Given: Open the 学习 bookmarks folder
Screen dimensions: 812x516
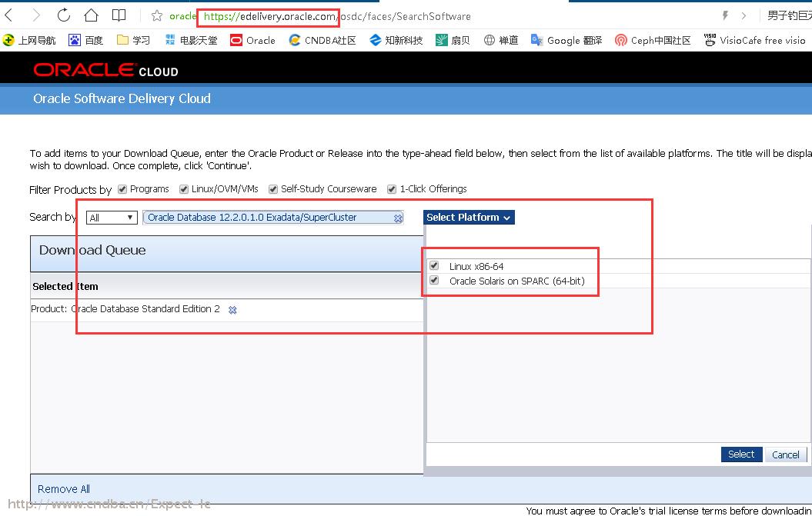Looking at the screenshot, I should coord(134,40).
